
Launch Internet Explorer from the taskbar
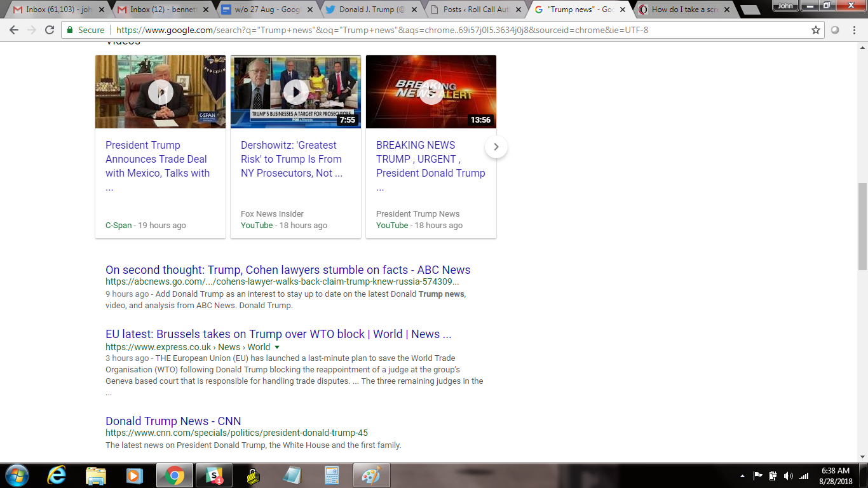[x=57, y=475]
